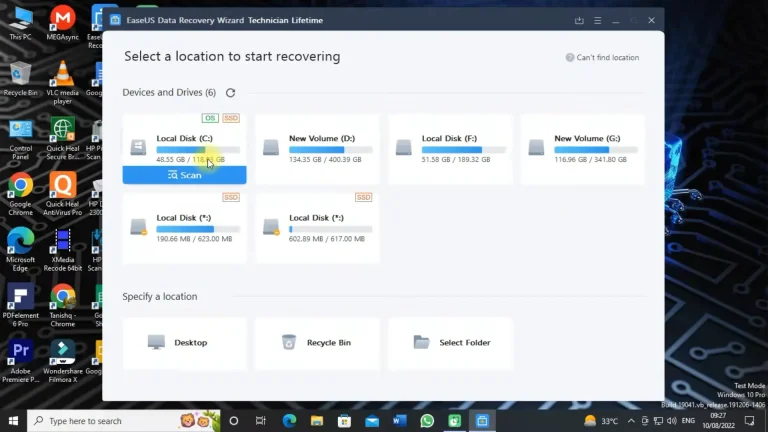Image resolution: width=768 pixels, height=432 pixels.
Task: Open the hamburger menu in title bar
Action: pyautogui.click(x=598, y=21)
